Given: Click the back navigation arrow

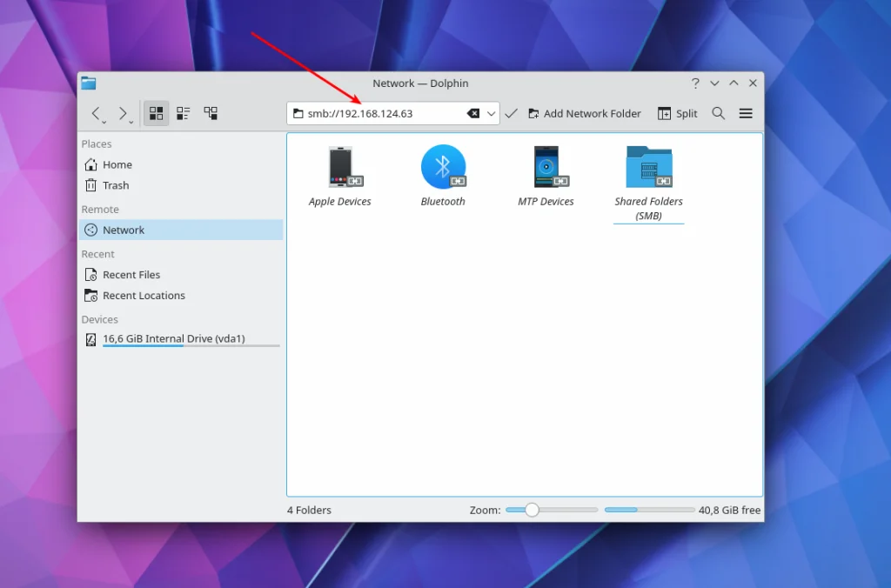Looking at the screenshot, I should (x=96, y=113).
